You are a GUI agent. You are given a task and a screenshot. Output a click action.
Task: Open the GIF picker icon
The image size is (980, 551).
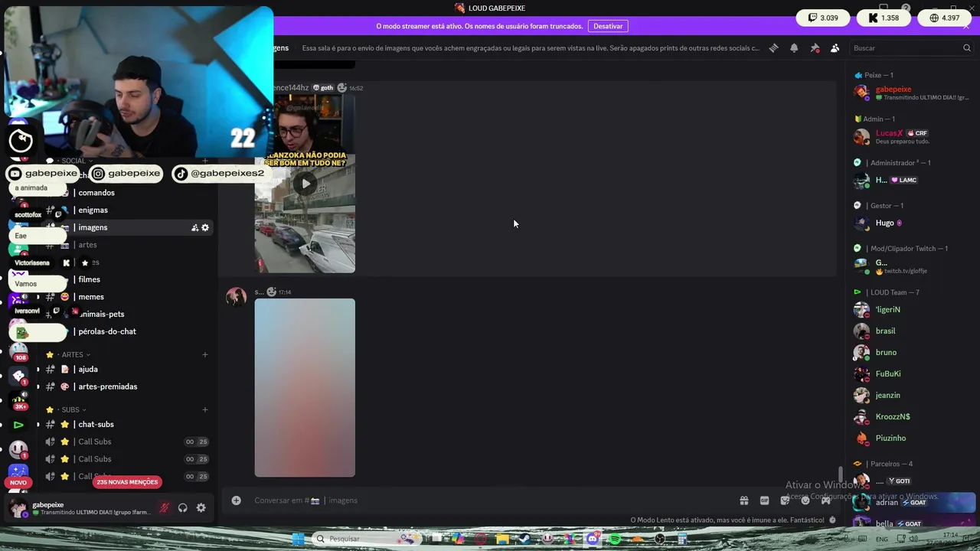pos(764,500)
